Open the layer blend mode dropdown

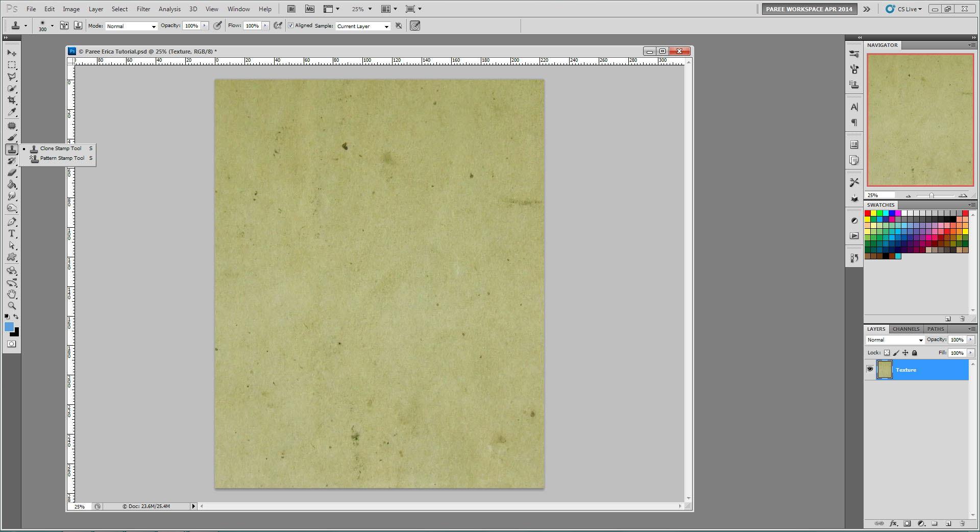pyautogui.click(x=895, y=340)
